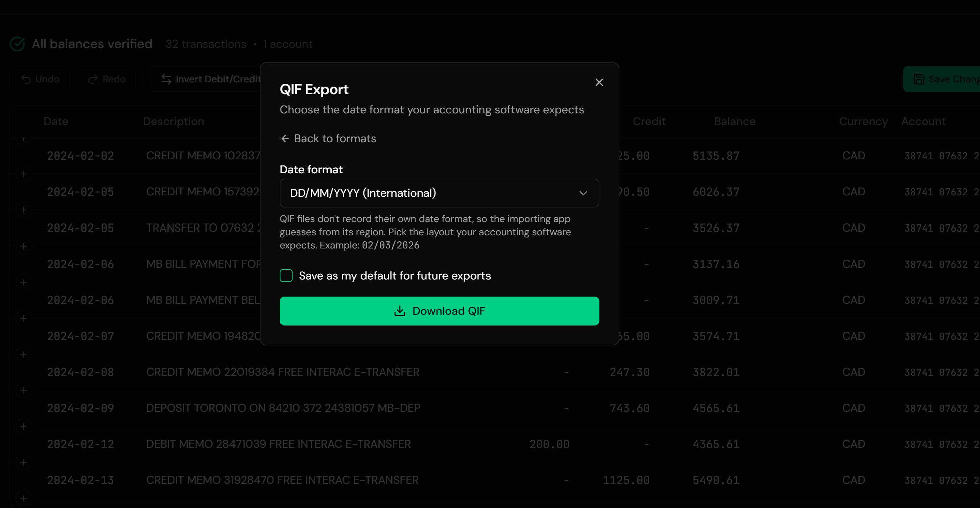This screenshot has height=508, width=980.
Task: Click add-row plus icon below TRANSFER TO 07632 row
Action: [x=24, y=246]
